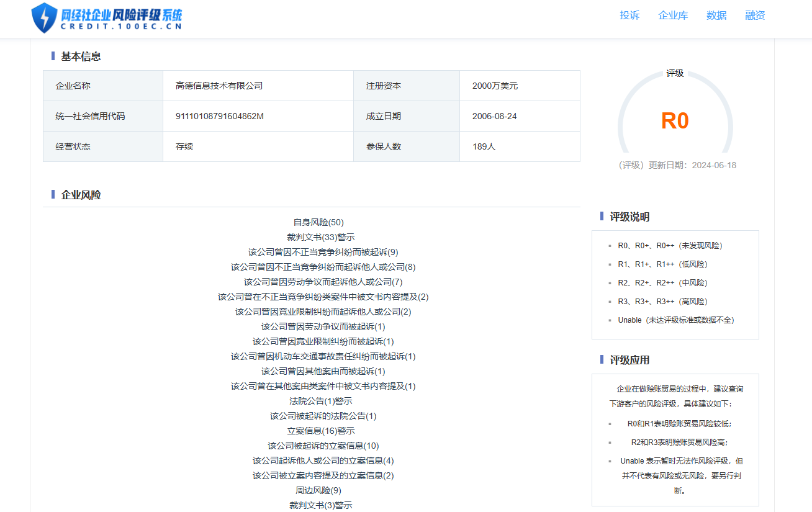Click the Unable rating explanation line
The image size is (812, 512).
pyautogui.click(x=677, y=320)
